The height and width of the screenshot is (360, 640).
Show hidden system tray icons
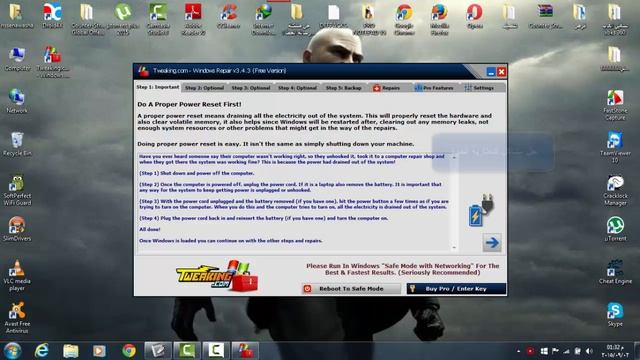pyautogui.click(x=518, y=351)
